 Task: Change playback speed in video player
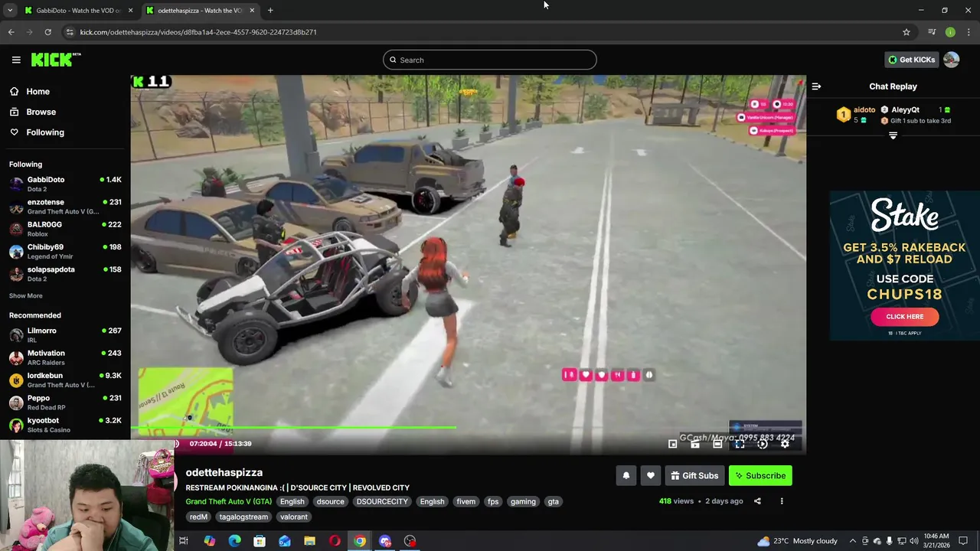763,444
